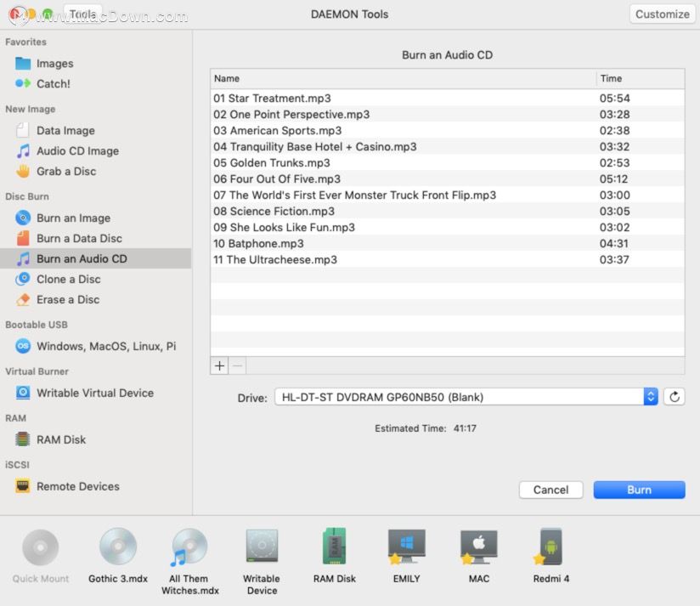Select track 11 The Ultracheese.mp3
700x606 pixels.
coord(448,259)
